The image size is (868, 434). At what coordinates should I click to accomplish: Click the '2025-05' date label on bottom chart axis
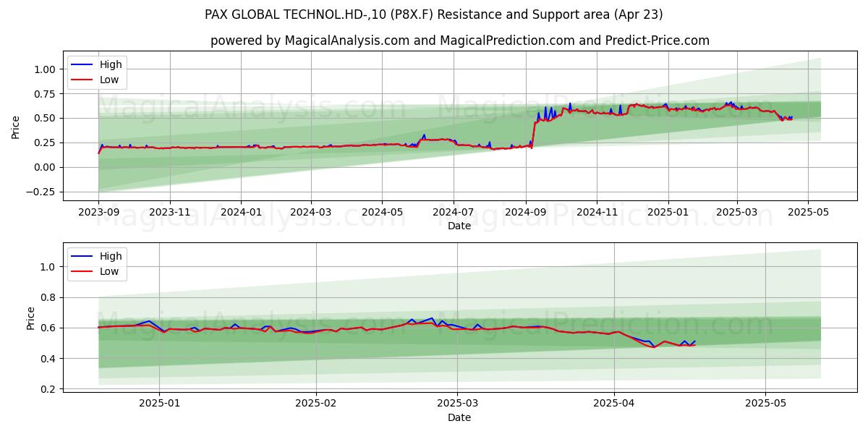(x=766, y=404)
